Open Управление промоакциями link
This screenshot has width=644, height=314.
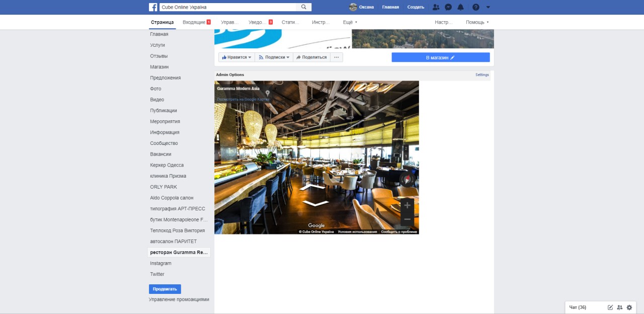point(179,299)
